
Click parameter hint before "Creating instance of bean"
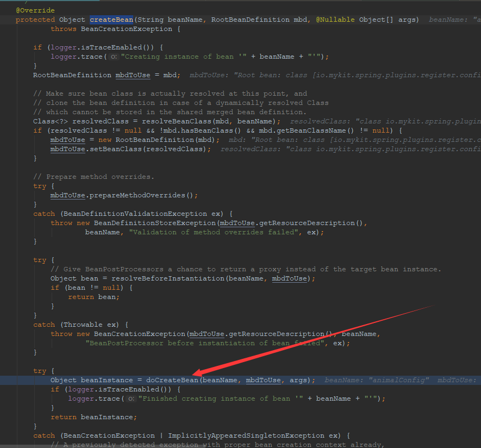tap(113, 57)
